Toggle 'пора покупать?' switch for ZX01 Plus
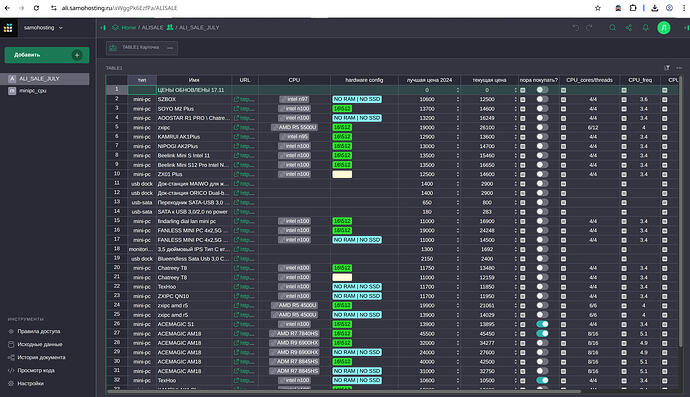The image size is (690, 397). pyautogui.click(x=542, y=174)
